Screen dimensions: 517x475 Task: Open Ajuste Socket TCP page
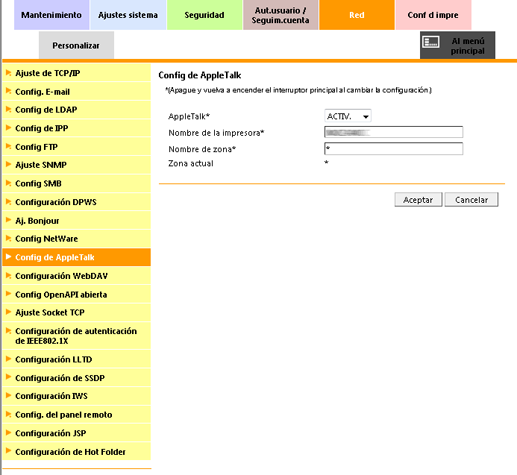pyautogui.click(x=76, y=313)
